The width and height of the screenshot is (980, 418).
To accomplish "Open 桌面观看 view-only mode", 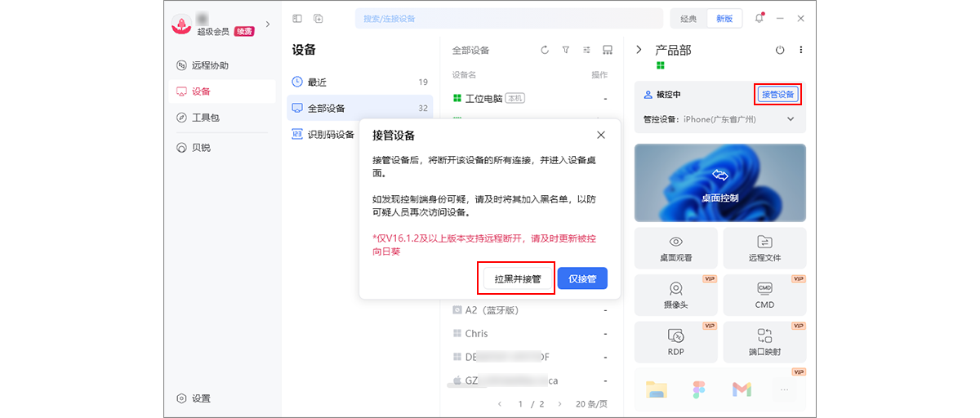I will click(676, 248).
